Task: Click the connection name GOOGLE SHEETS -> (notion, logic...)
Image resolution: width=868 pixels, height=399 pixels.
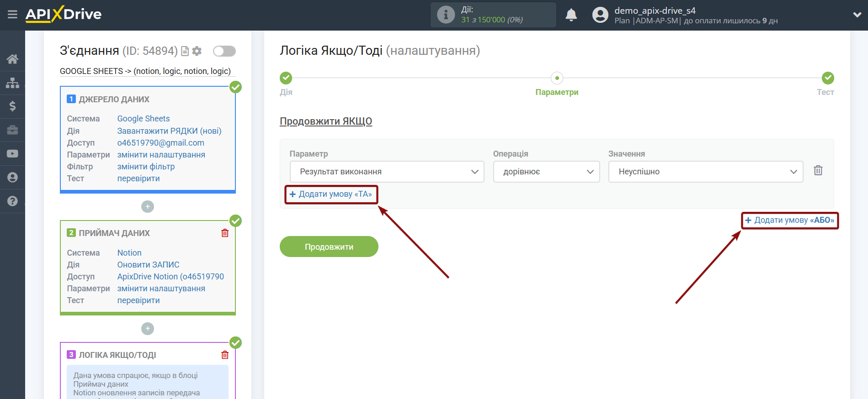Action: pyautogui.click(x=145, y=71)
